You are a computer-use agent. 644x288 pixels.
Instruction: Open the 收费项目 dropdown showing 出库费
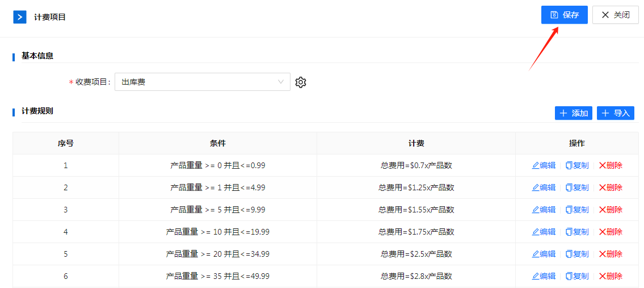[202, 82]
